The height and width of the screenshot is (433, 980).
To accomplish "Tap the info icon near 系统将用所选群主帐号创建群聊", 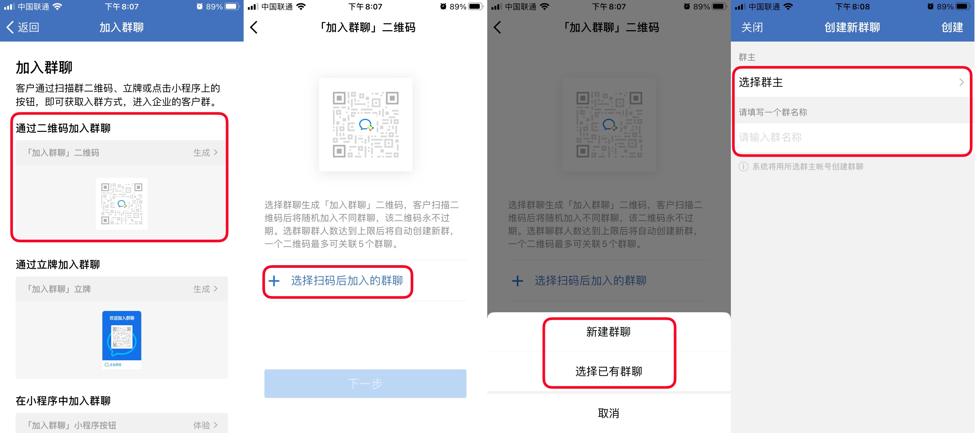I will coord(744,167).
